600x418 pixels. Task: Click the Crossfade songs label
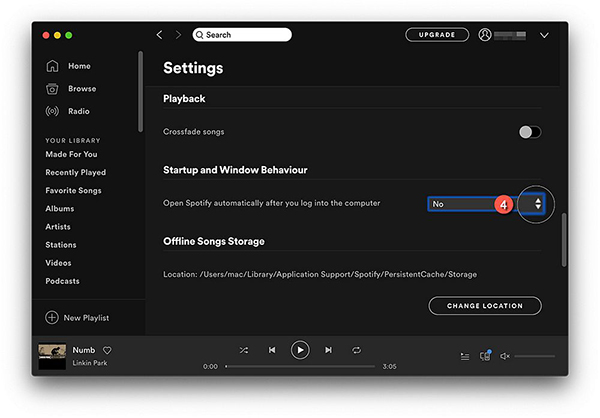[x=194, y=132]
